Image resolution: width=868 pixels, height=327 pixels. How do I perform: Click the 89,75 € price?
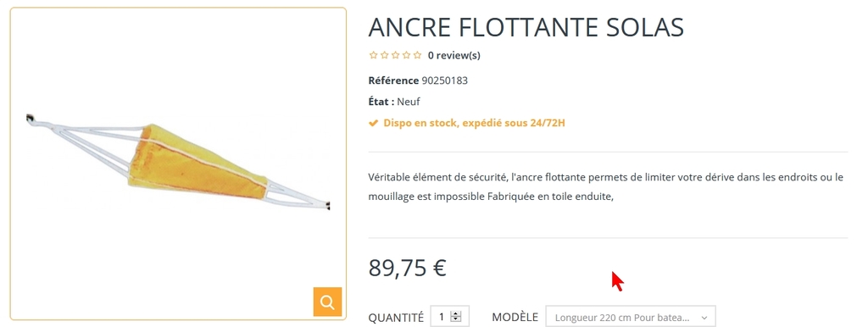pos(408,268)
